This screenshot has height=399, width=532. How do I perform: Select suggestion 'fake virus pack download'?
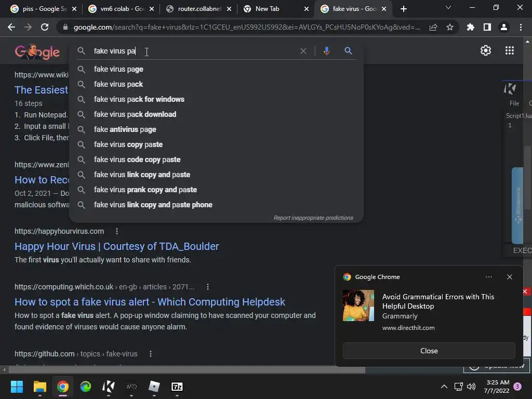tap(217, 114)
